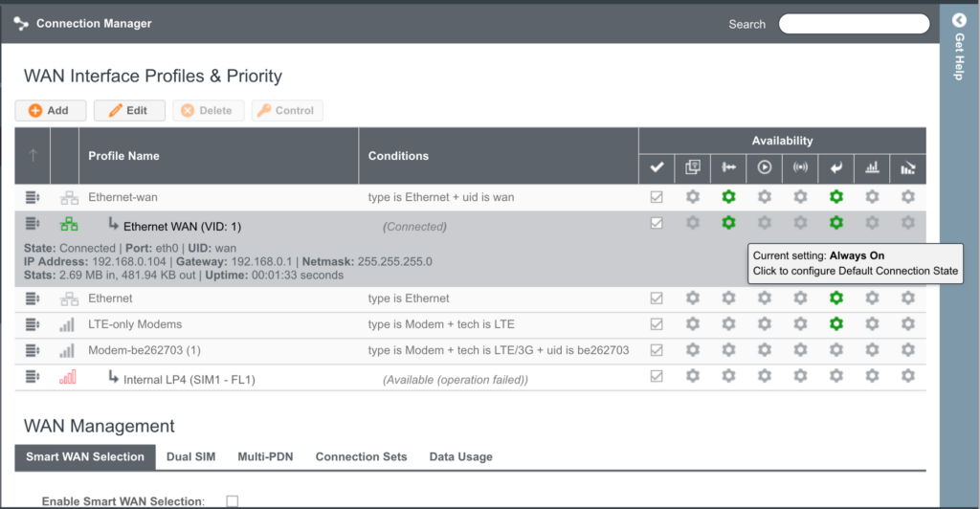Screen dimensions: 980x509
Task: Click signal bars icon beside LTE-only Modems
Action: click(x=67, y=324)
